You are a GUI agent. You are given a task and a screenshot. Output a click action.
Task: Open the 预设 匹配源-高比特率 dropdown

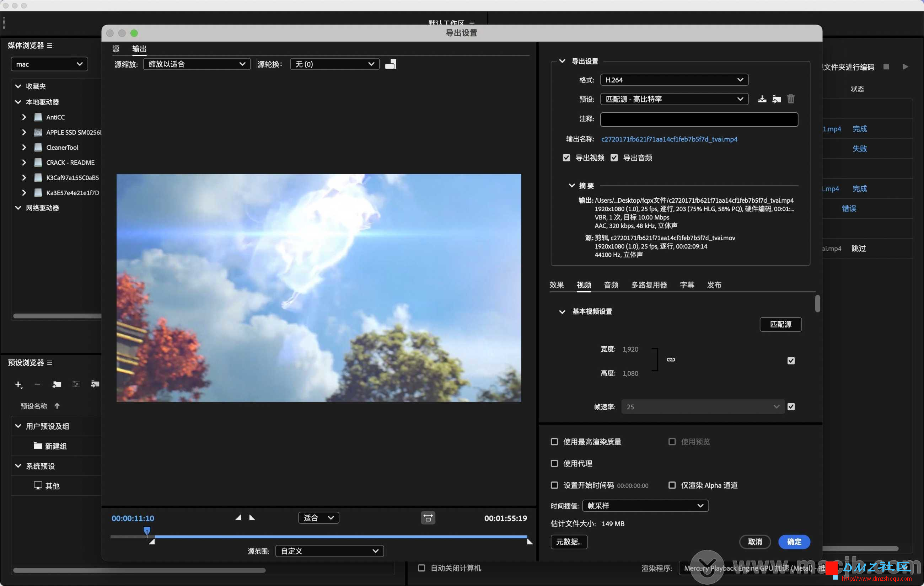pyautogui.click(x=674, y=99)
